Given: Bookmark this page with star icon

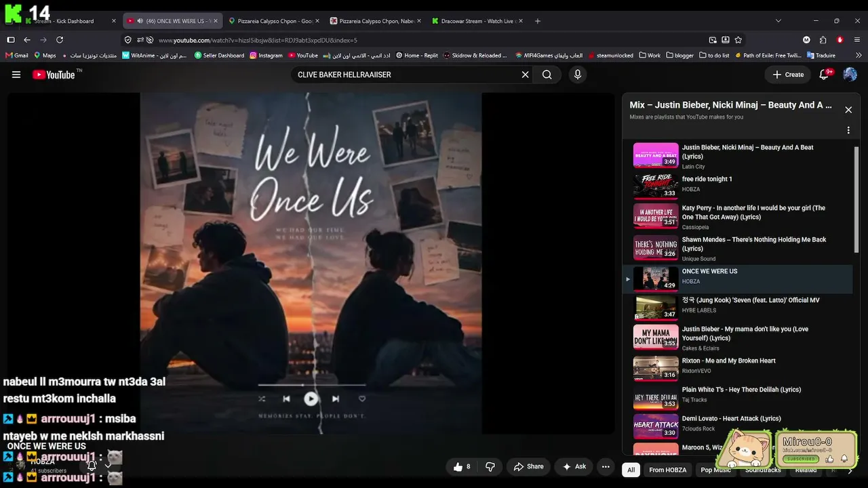Looking at the screenshot, I should pyautogui.click(x=738, y=40).
